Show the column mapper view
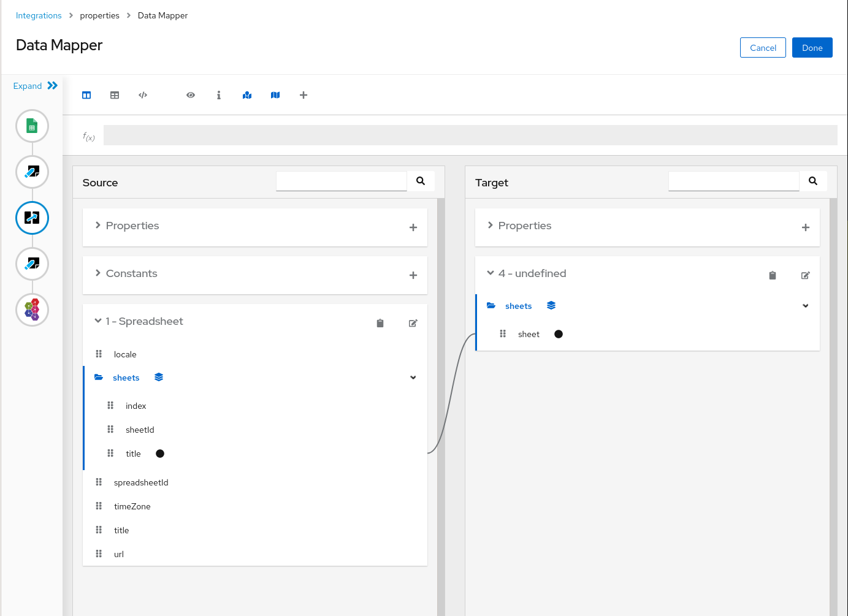848x616 pixels. 86,95
